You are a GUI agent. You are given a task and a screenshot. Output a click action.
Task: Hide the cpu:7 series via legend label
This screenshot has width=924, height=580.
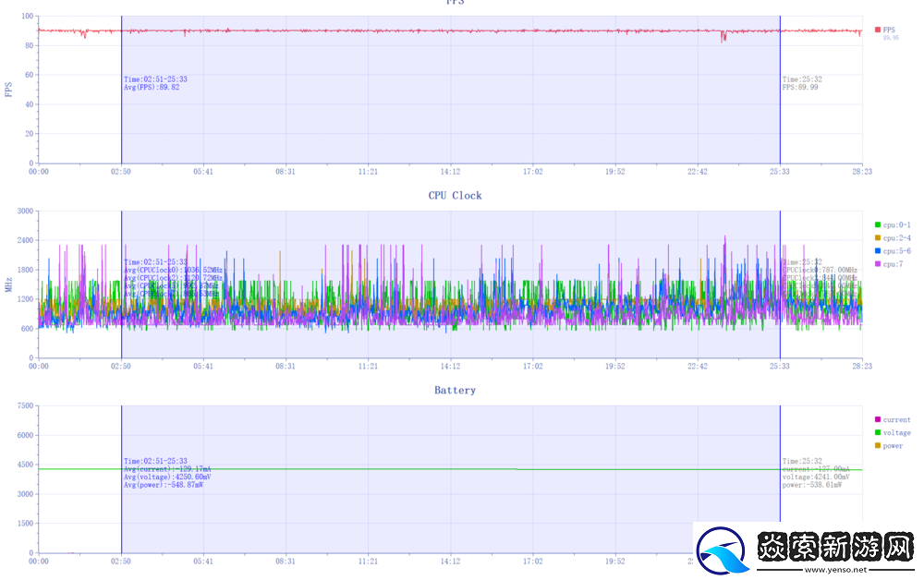pyautogui.click(x=892, y=264)
